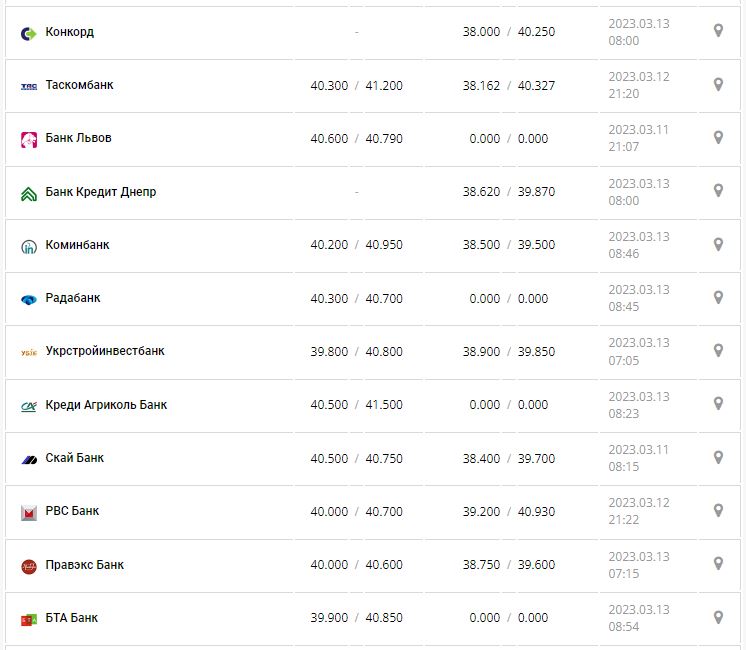Image resolution: width=746 pixels, height=650 pixels.
Task: Click Скай Банк rate 40.500 / 40.750
Action: pos(356,458)
